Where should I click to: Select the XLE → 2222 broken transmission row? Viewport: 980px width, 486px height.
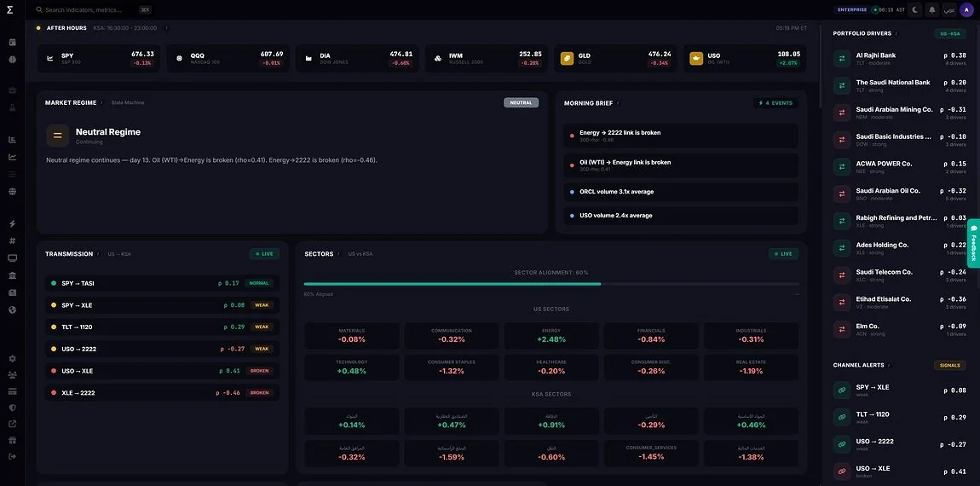[163, 393]
